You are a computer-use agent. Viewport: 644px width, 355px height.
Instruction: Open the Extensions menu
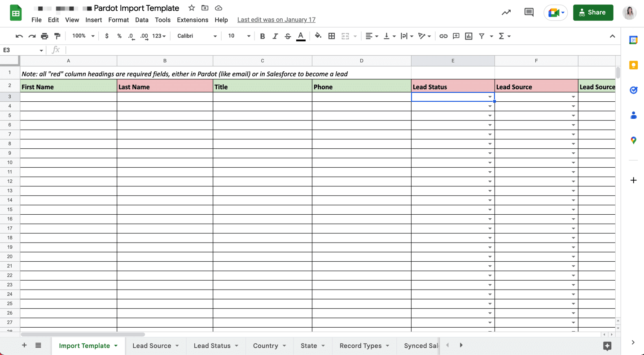[193, 20]
